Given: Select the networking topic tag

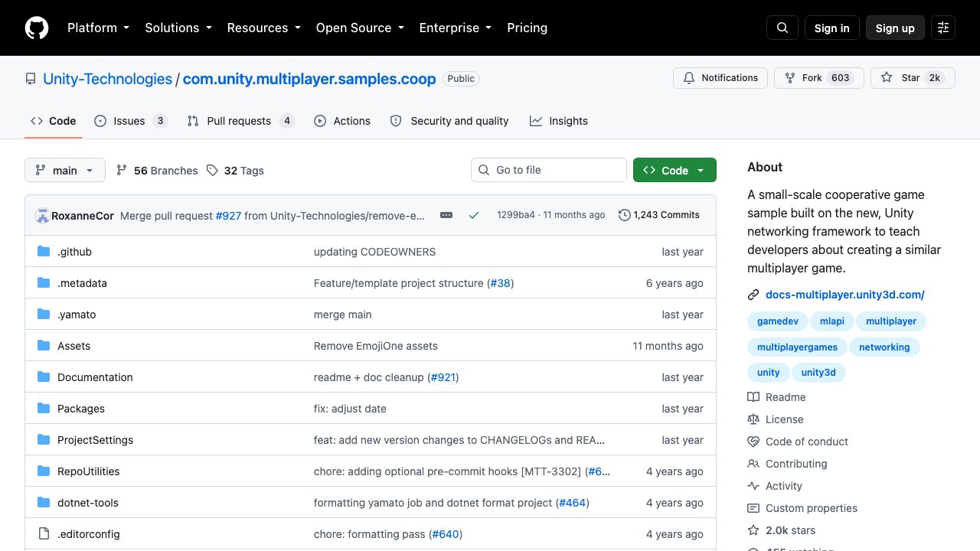Looking at the screenshot, I should (x=884, y=347).
